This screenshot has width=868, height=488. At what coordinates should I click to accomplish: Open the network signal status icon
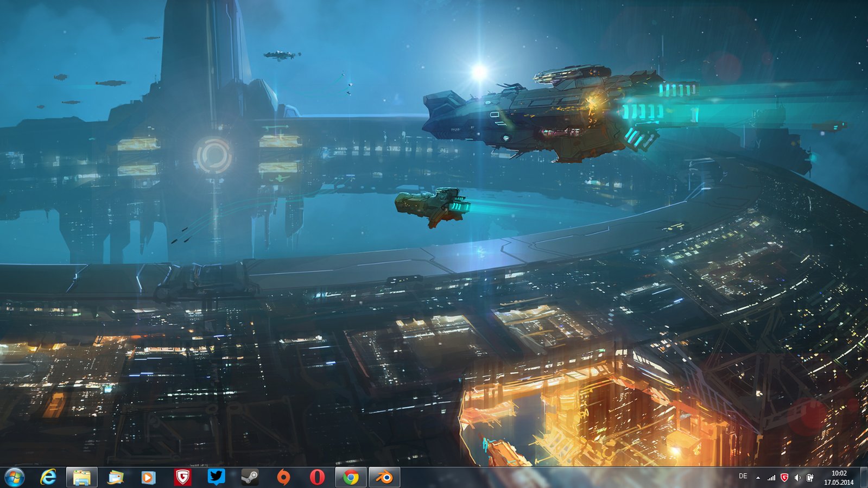771,478
